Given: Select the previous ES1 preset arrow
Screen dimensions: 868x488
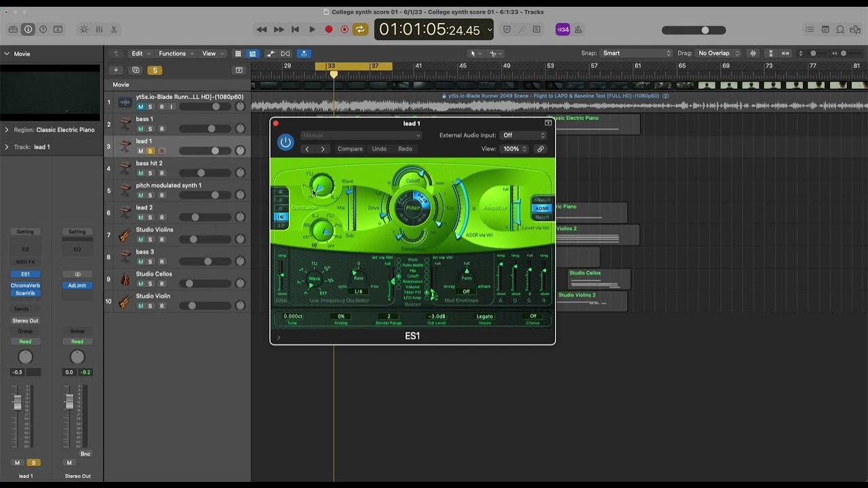Looking at the screenshot, I should tap(307, 149).
